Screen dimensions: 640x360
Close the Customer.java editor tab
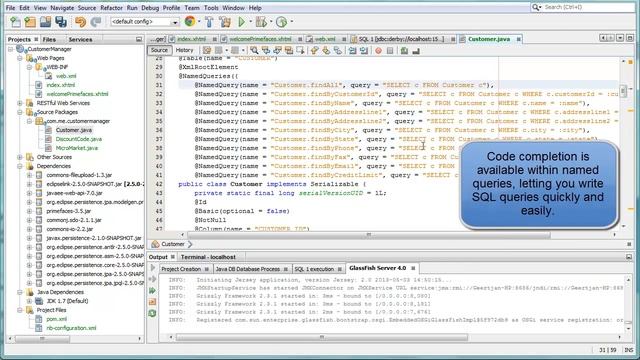518,39
